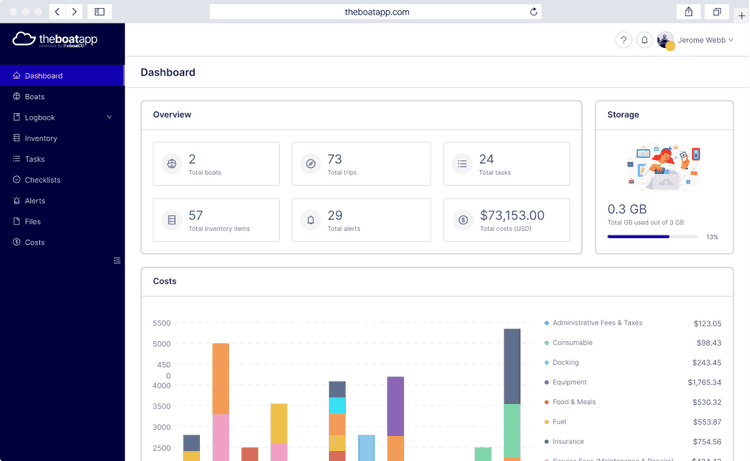
Task: Open the Total alerts card
Action: pyautogui.click(x=361, y=220)
